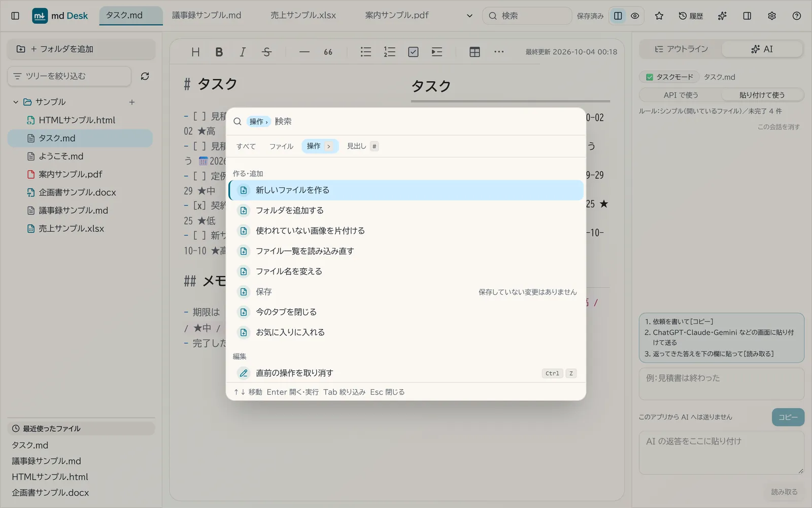The image size is (812, 508).
Task: Select 貼り付けて使う mode
Action: pos(762,95)
